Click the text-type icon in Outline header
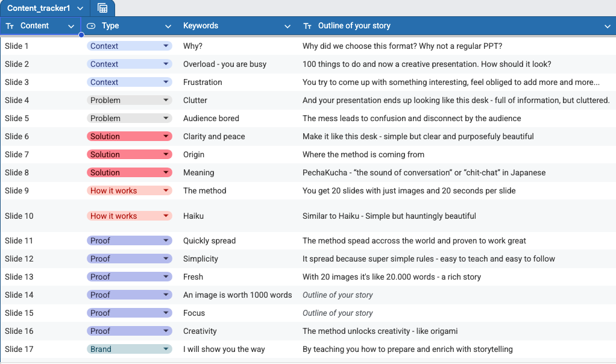 click(307, 26)
